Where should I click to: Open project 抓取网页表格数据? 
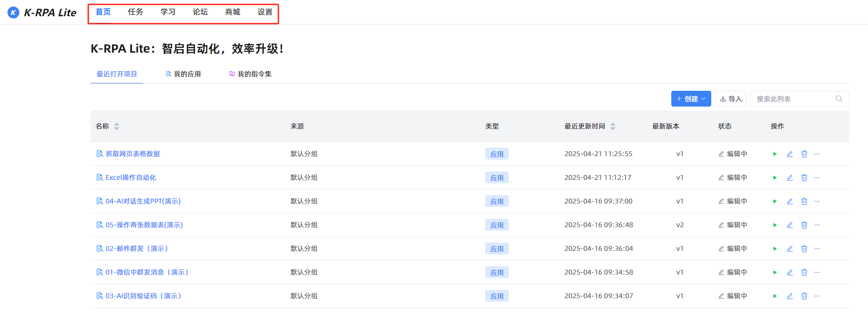133,154
